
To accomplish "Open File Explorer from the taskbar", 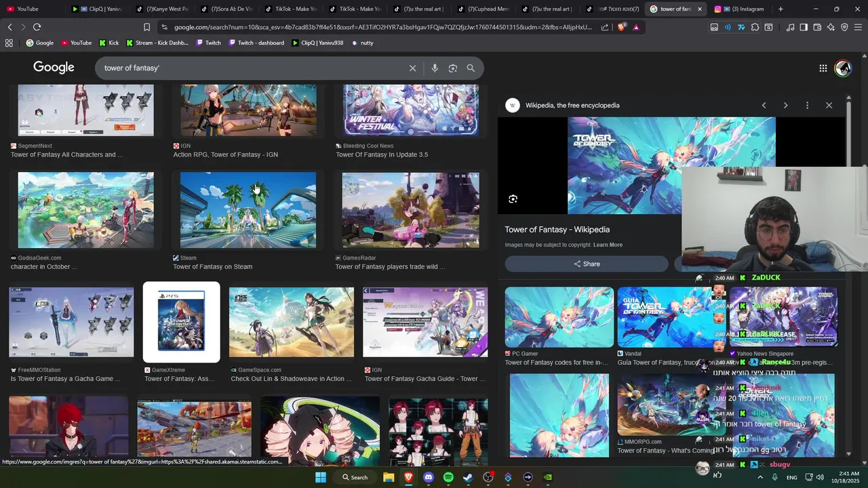I will (389, 477).
